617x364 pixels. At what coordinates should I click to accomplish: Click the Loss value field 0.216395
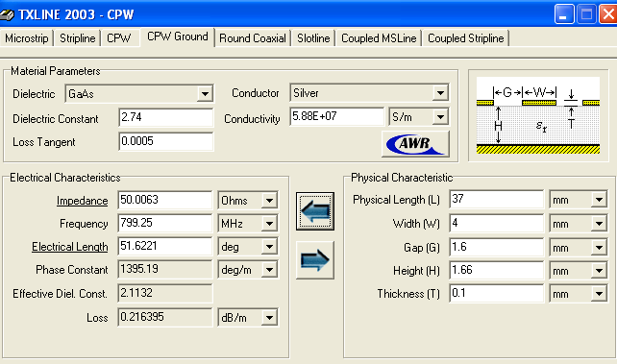[165, 317]
